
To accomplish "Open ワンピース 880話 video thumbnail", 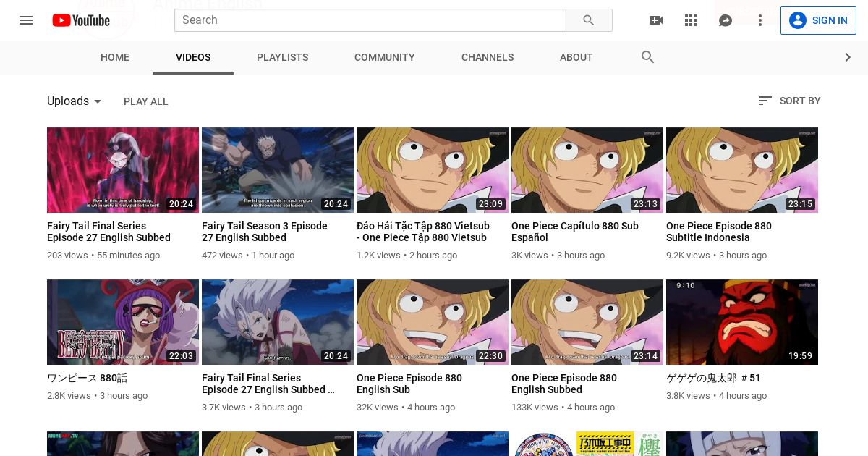I will [123, 322].
